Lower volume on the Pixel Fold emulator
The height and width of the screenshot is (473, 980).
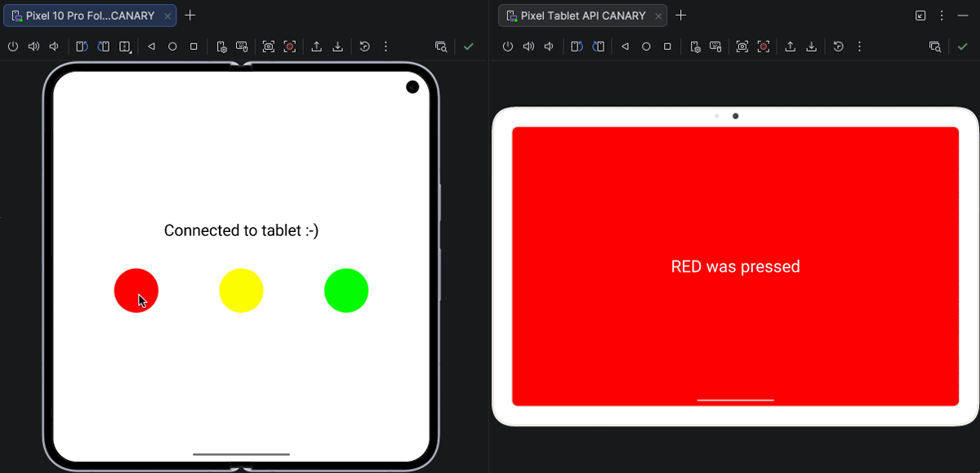(54, 47)
